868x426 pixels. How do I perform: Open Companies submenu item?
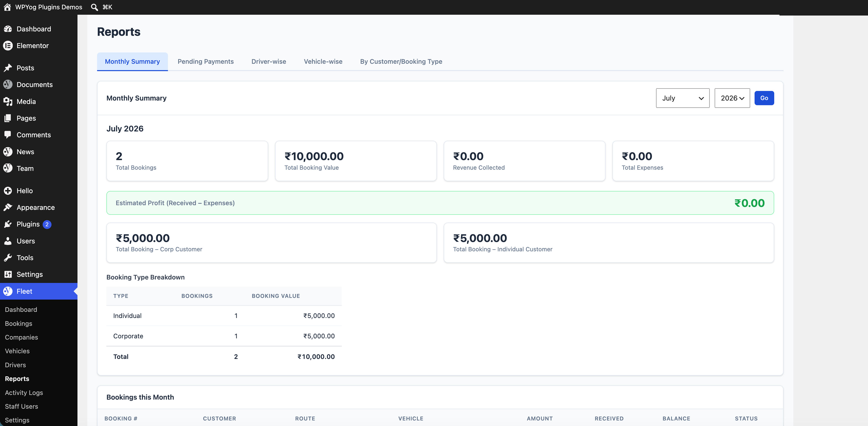point(21,337)
